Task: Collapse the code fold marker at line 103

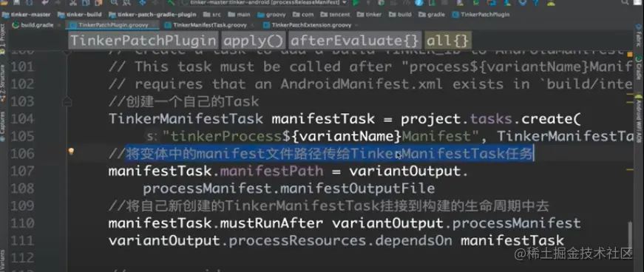Action: [67, 101]
